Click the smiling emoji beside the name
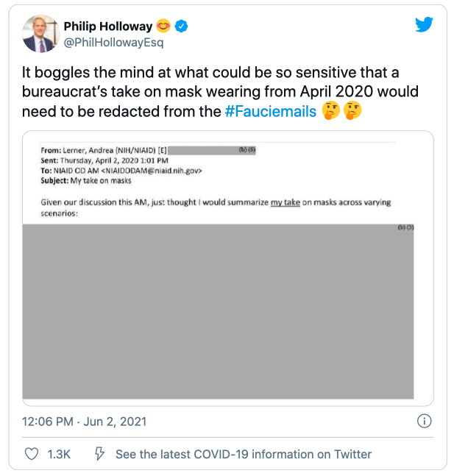This screenshot has width=454, height=476. 163,26
